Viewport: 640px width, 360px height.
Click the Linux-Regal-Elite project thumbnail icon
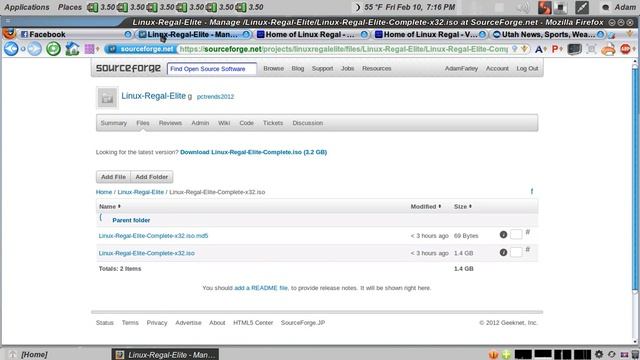(x=107, y=98)
